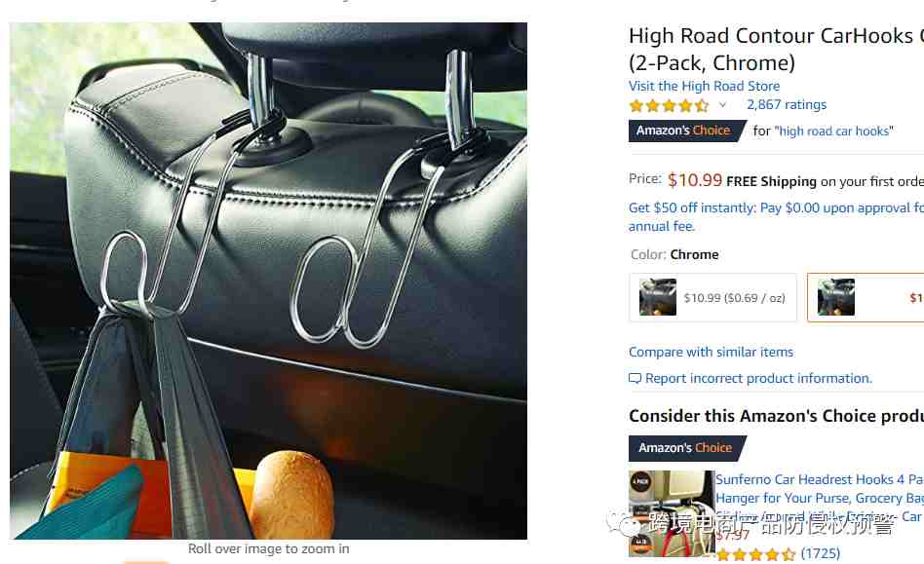Select the $10.99 ($0.69 / oz) color option
Viewport: 924px width, 564px height.
[x=713, y=297]
